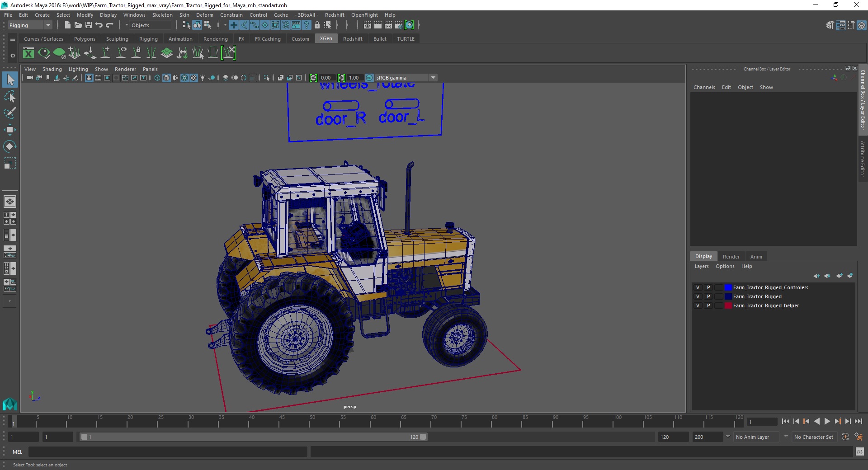Select the Paint selection tool
Image resolution: width=868 pixels, height=470 pixels.
click(10, 113)
